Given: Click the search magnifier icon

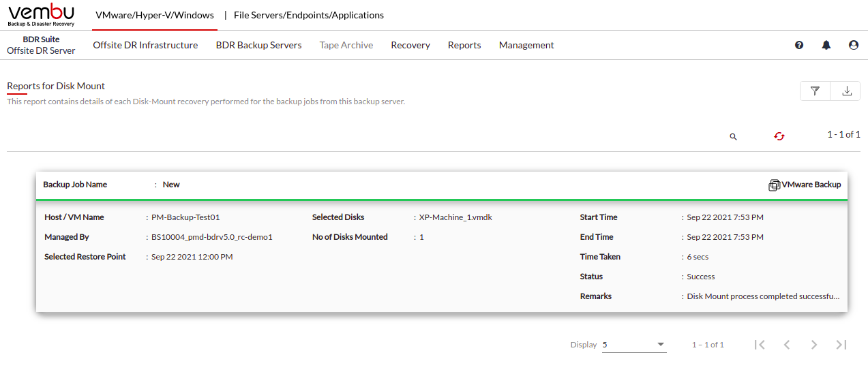Looking at the screenshot, I should tap(734, 136).
